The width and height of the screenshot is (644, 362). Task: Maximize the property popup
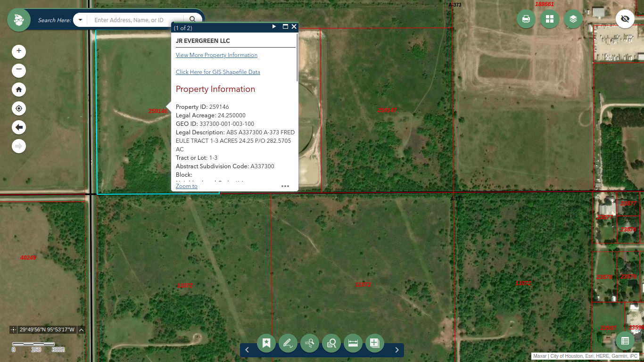point(285,27)
